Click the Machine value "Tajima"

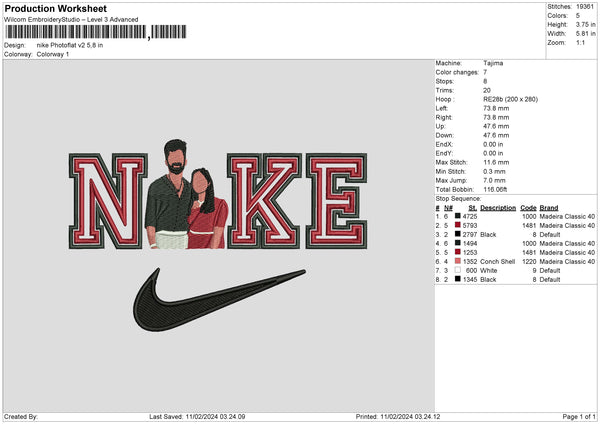pos(493,63)
